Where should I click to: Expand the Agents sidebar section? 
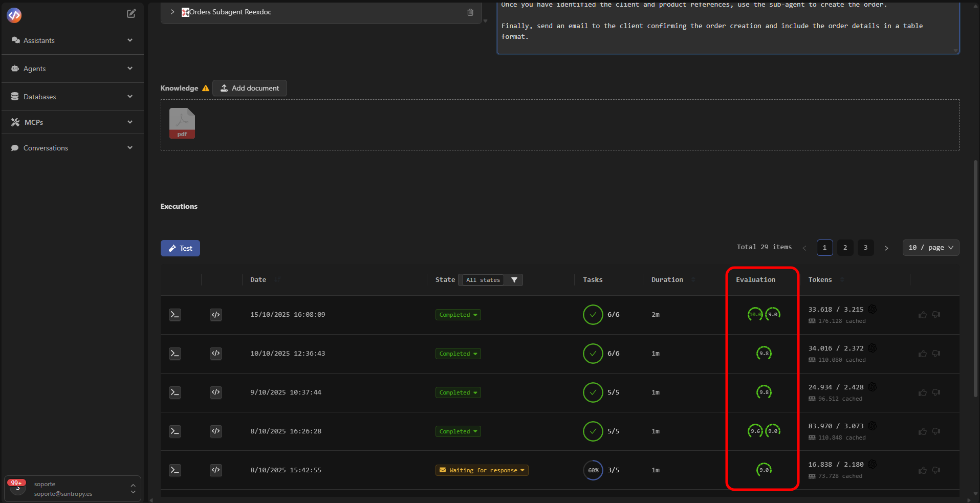(73, 69)
